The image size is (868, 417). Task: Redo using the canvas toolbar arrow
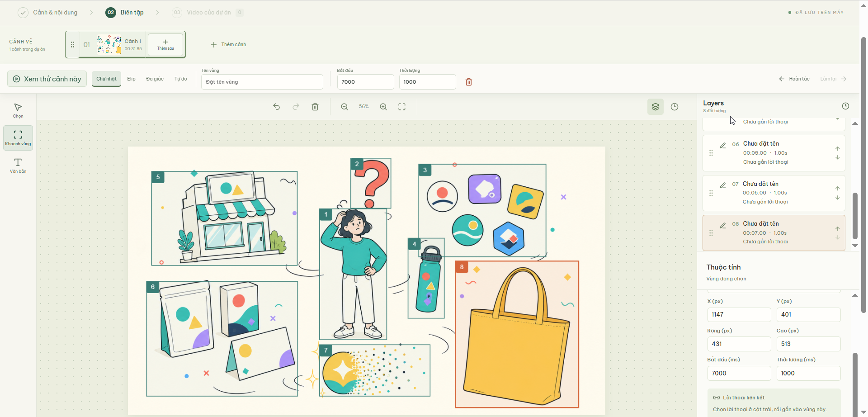point(296,107)
